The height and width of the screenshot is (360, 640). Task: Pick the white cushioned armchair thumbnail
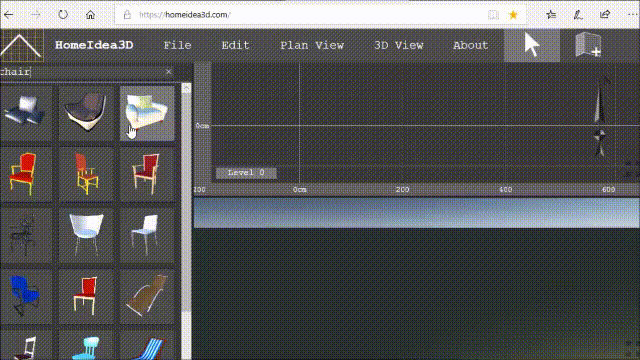147,113
